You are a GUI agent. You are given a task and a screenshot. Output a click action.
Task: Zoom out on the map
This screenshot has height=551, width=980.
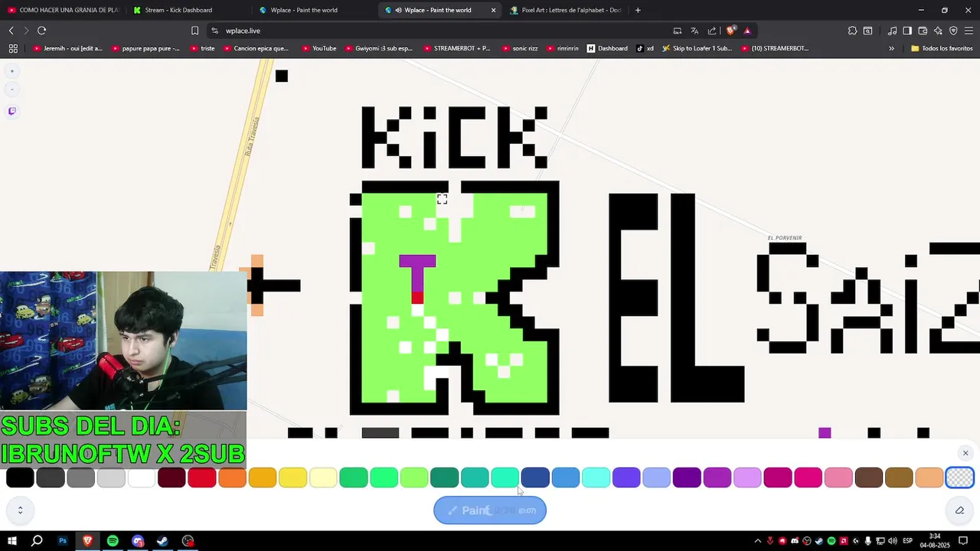(11, 90)
